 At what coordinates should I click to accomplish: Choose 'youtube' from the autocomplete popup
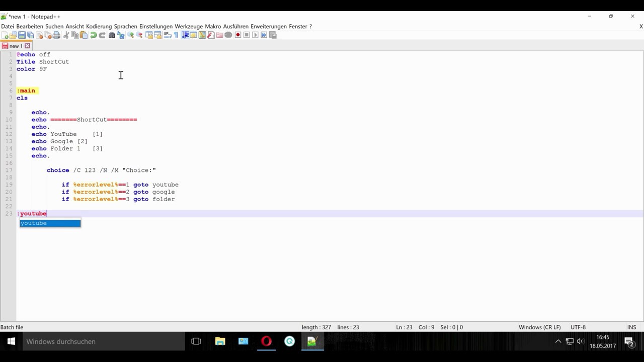tap(50, 223)
